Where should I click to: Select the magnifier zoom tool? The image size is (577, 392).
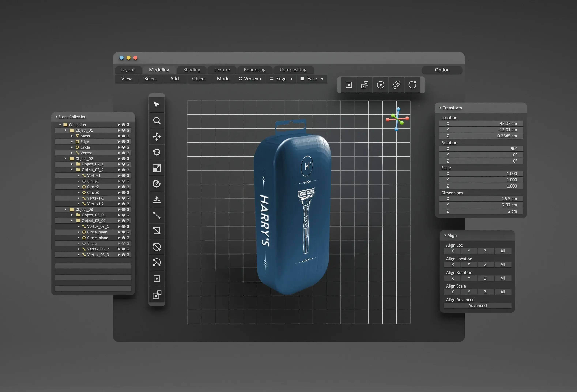pyautogui.click(x=157, y=121)
